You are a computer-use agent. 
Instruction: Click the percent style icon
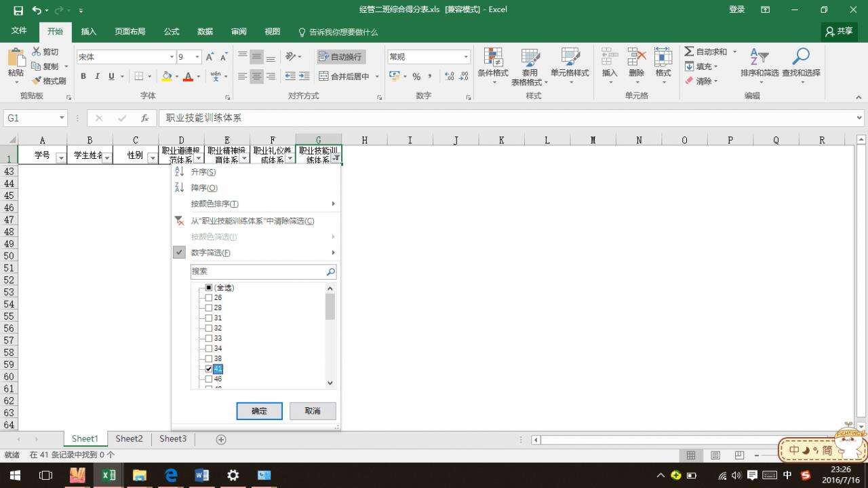tap(416, 77)
